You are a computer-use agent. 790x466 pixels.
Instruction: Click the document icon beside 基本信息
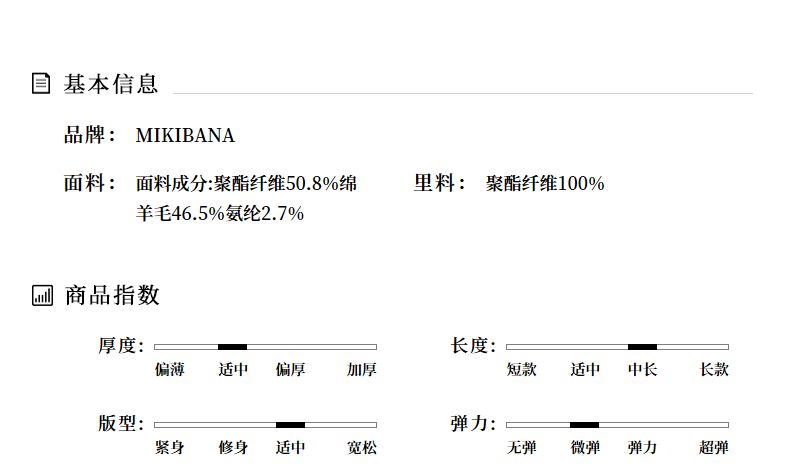(42, 83)
